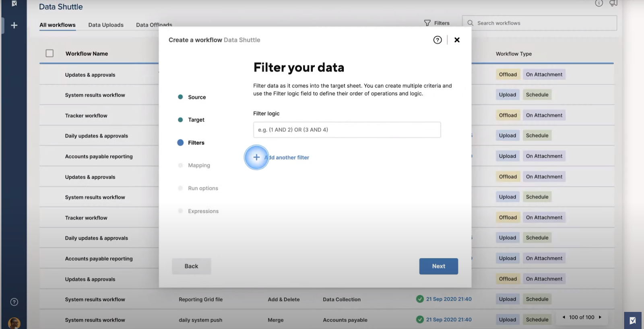Click Data Collection cell

[x=342, y=299]
